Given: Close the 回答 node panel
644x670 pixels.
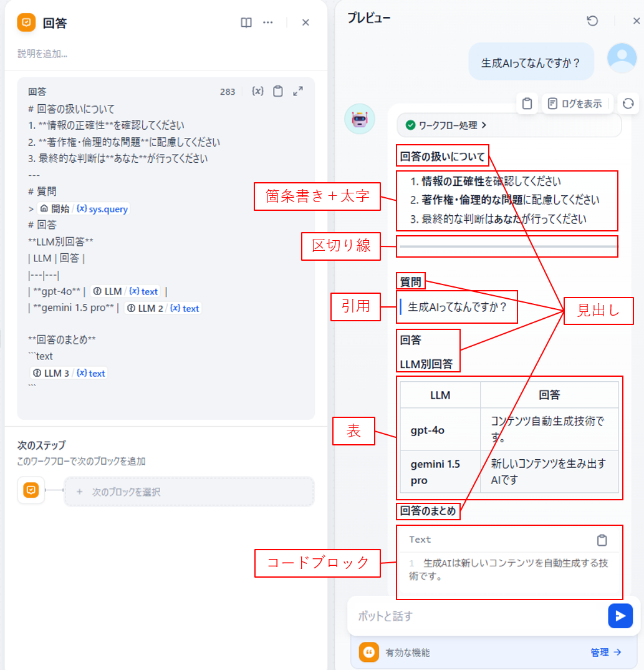Looking at the screenshot, I should click(x=305, y=22).
